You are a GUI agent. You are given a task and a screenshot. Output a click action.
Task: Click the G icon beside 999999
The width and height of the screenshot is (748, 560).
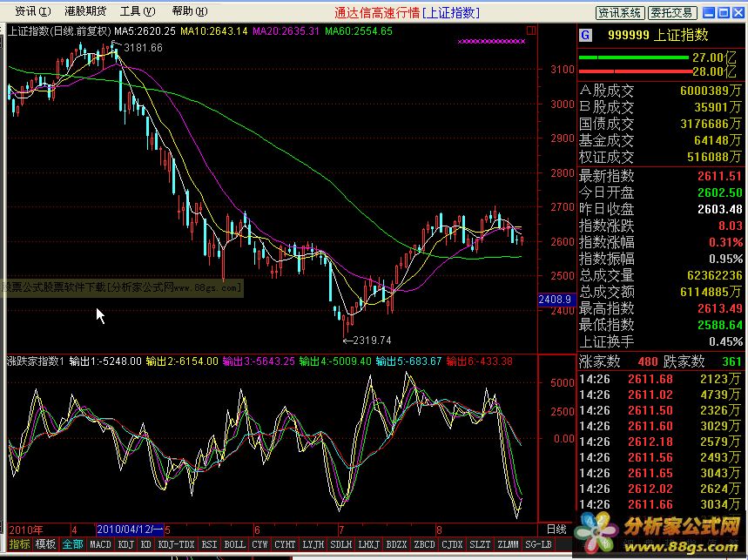pos(585,36)
